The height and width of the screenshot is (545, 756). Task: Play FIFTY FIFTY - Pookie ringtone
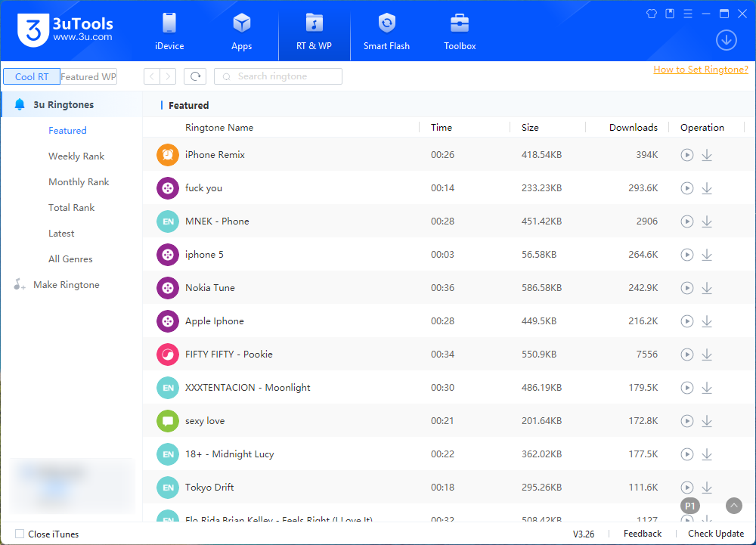(x=687, y=355)
